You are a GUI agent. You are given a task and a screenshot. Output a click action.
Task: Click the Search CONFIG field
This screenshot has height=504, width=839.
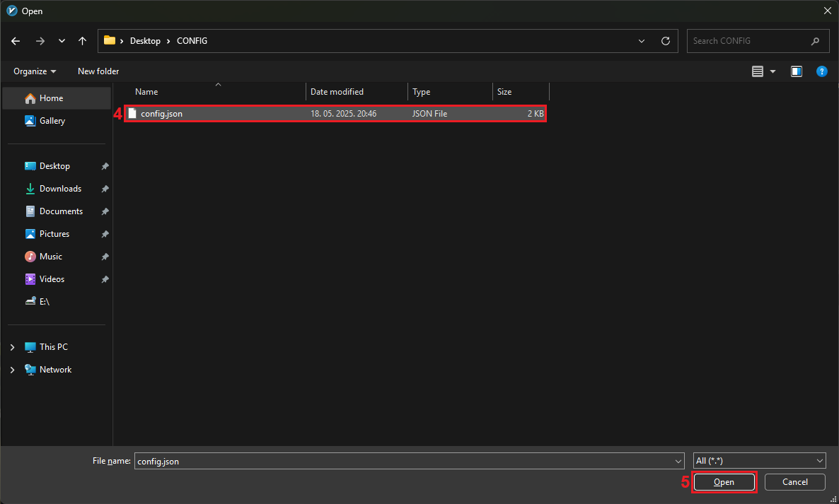[748, 41]
